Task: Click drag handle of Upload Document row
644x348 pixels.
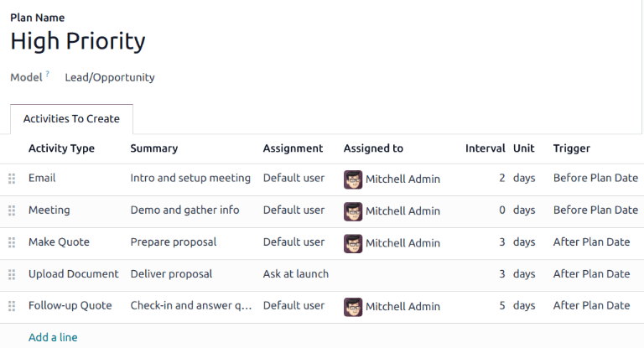Action: pos(12,274)
